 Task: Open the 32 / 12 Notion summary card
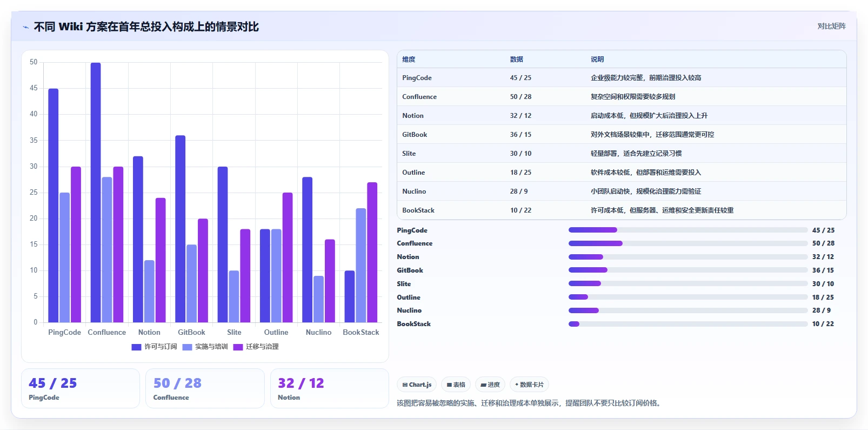pos(330,388)
